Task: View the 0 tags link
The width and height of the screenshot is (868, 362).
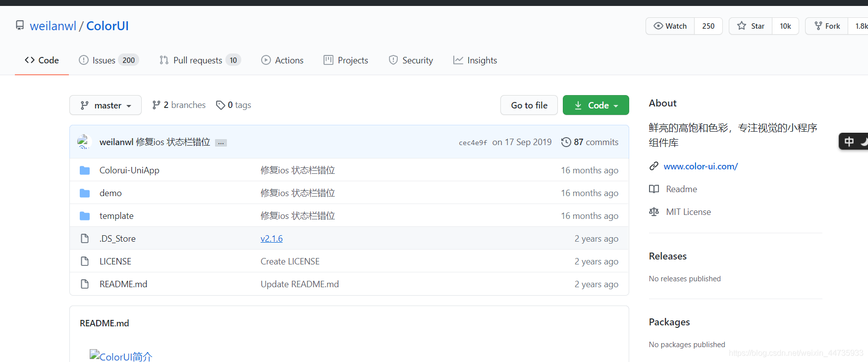Action: tap(233, 105)
